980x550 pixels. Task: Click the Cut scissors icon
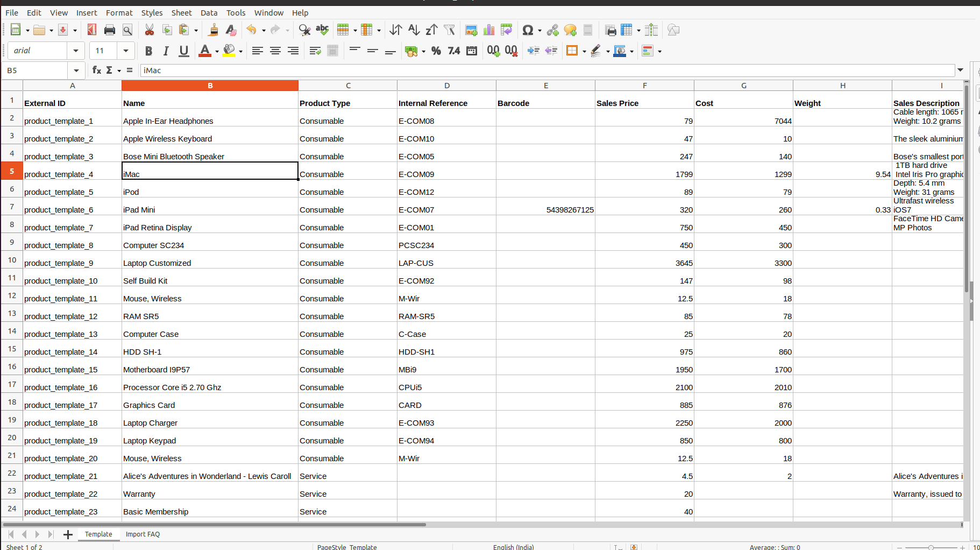click(149, 30)
